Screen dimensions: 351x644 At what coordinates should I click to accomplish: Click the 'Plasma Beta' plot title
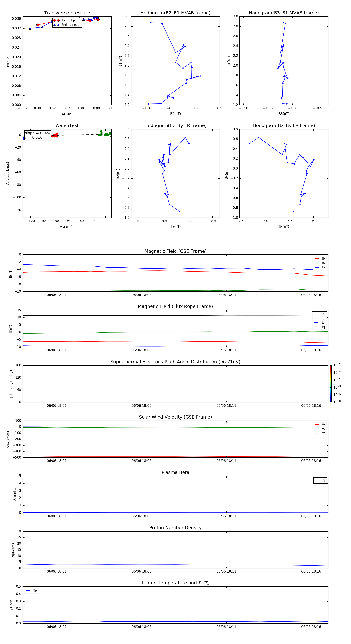coord(175,473)
